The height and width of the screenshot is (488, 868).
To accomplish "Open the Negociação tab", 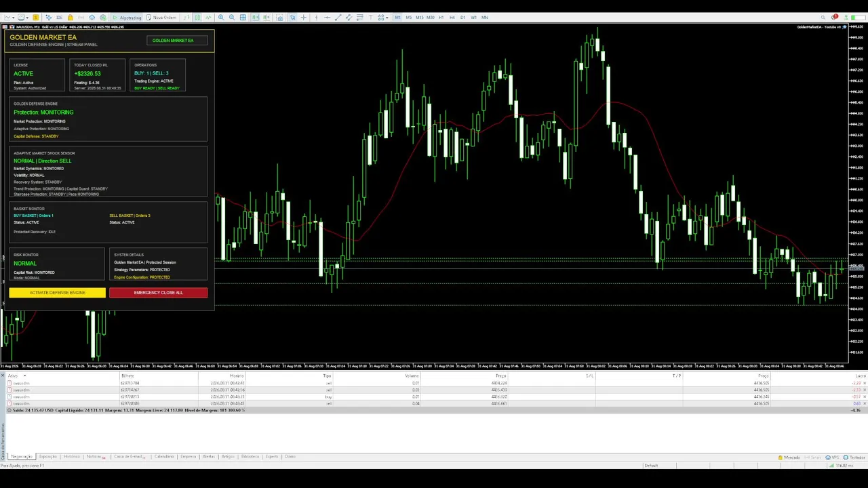I will [22, 457].
